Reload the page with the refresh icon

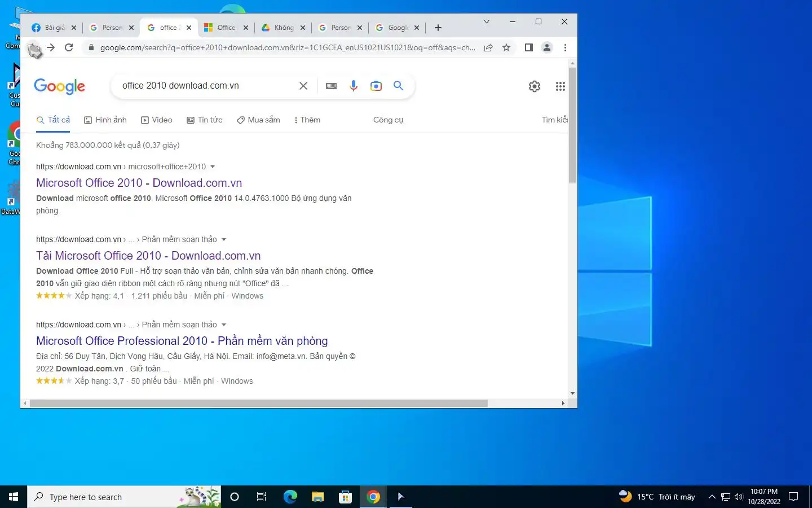pos(69,47)
